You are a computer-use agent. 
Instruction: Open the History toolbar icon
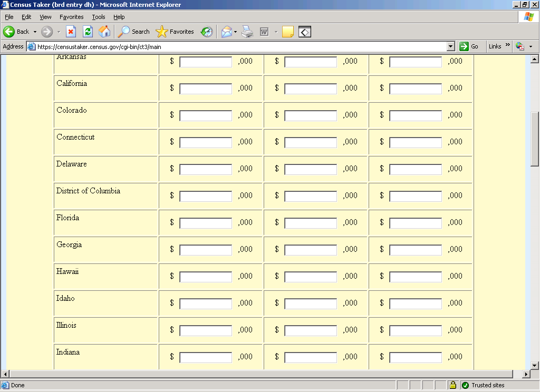pos(206,32)
